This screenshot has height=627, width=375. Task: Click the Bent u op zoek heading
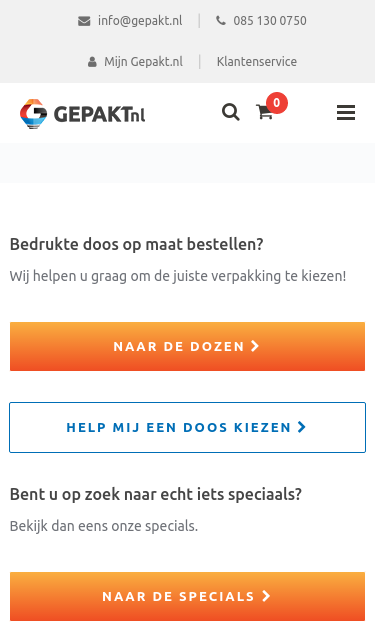tap(156, 495)
